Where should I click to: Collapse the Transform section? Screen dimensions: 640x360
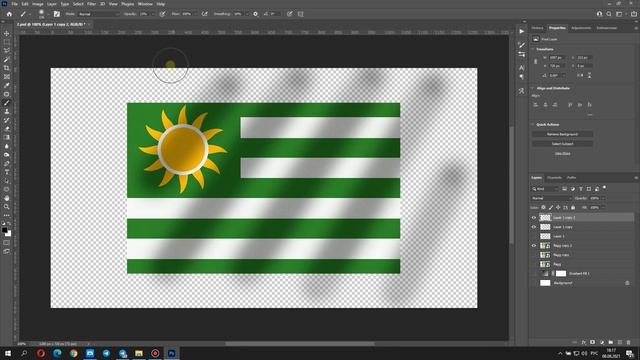coord(533,49)
